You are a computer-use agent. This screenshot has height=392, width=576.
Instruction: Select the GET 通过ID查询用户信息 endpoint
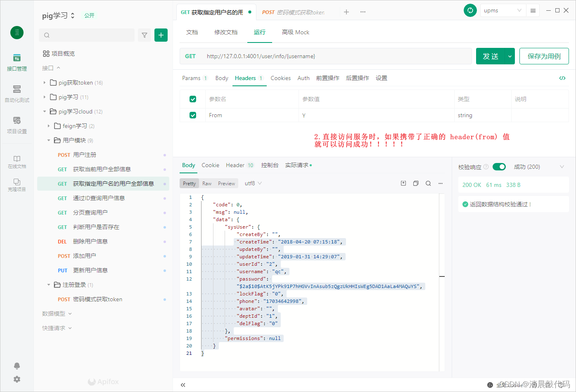103,198
